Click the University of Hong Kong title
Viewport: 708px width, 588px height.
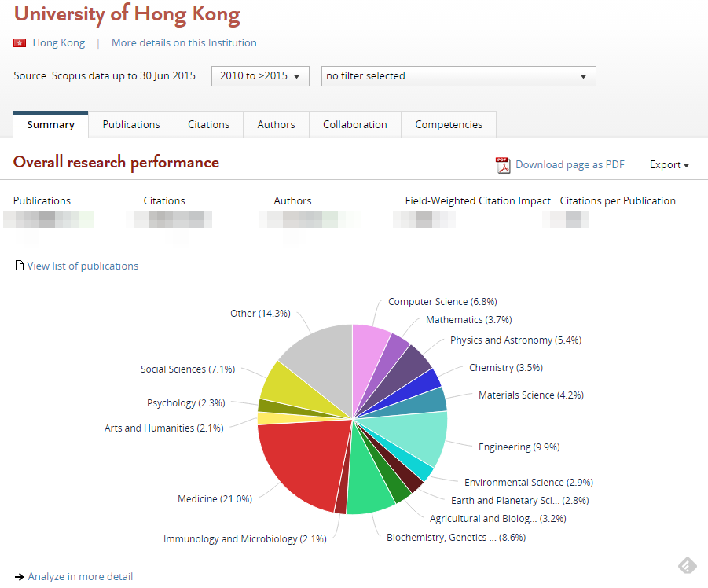127,13
